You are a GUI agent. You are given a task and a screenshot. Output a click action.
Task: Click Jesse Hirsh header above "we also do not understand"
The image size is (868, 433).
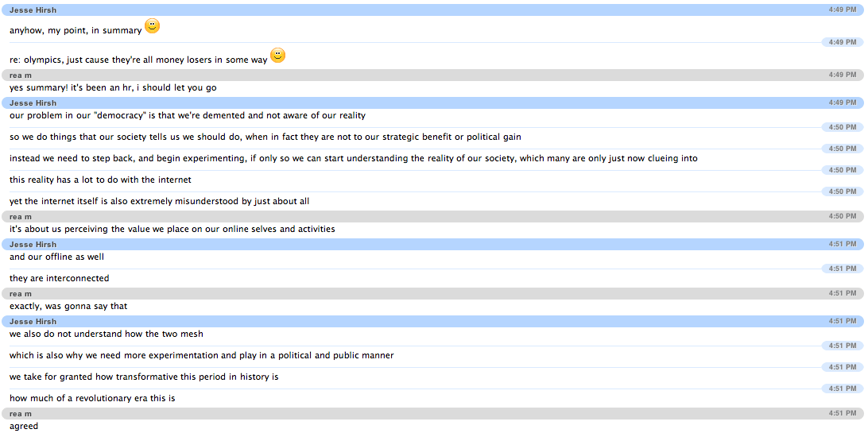[33, 322]
